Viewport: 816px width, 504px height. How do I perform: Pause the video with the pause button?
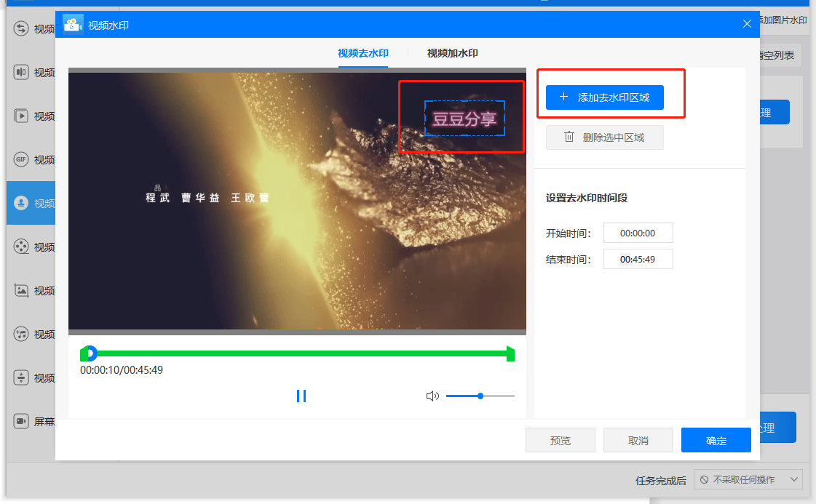coord(301,396)
